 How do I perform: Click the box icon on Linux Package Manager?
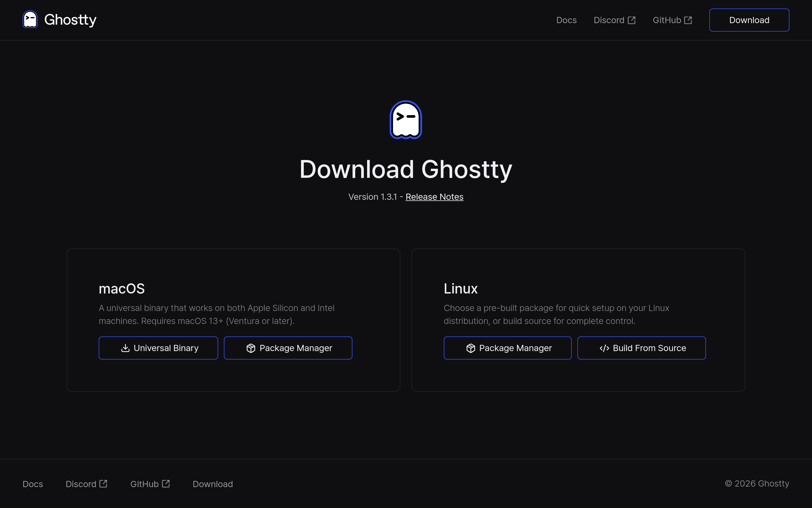[470, 348]
